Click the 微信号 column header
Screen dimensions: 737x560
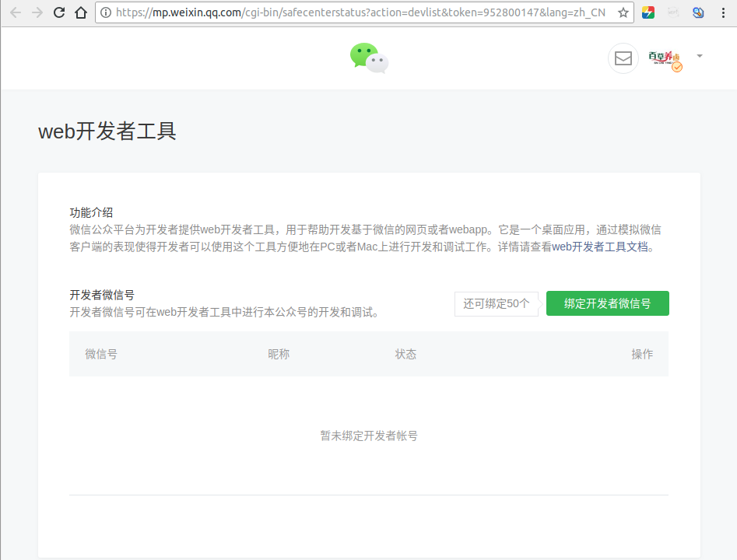point(101,354)
